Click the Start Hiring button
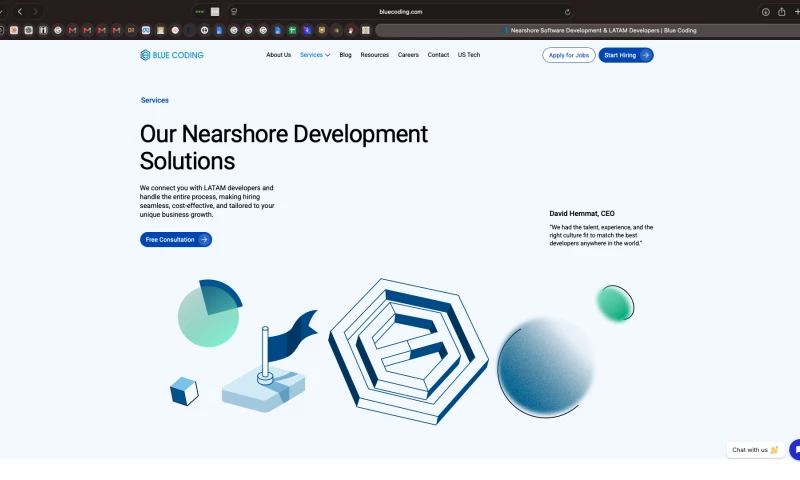The image size is (800, 480). (x=626, y=55)
